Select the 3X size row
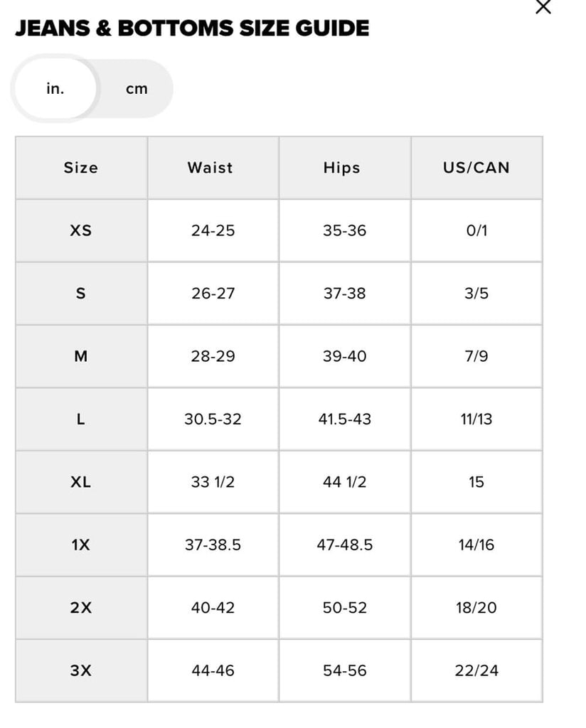586x728 pixels. (x=80, y=670)
